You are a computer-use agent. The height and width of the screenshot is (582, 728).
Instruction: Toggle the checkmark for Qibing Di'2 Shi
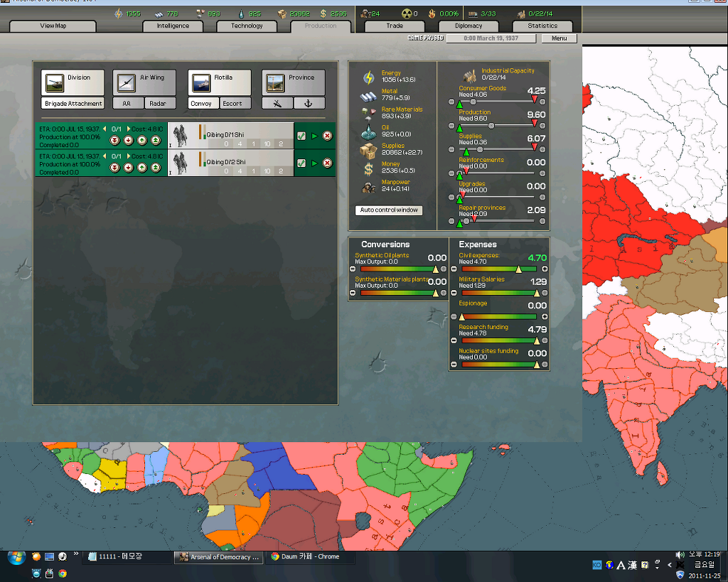301,163
